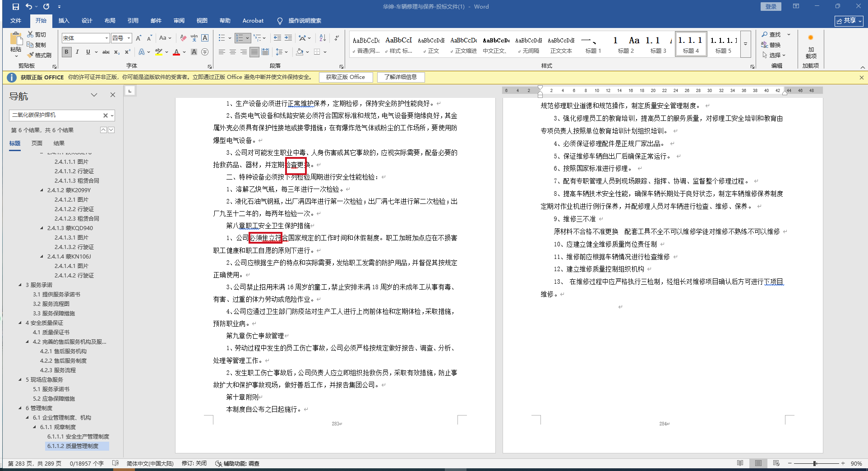This screenshot has height=471, width=868.
Task: Apply character border with the boxed A icon
Action: (205, 38)
